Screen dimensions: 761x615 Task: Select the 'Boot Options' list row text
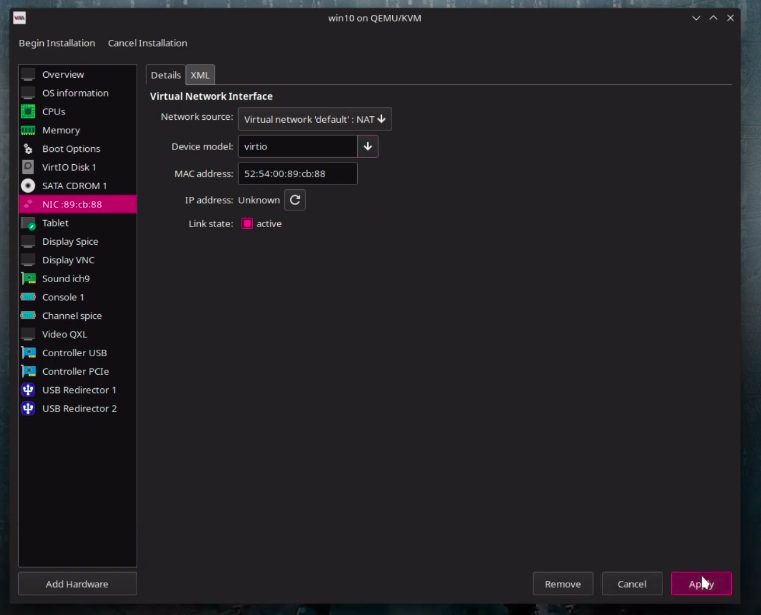[71, 149]
